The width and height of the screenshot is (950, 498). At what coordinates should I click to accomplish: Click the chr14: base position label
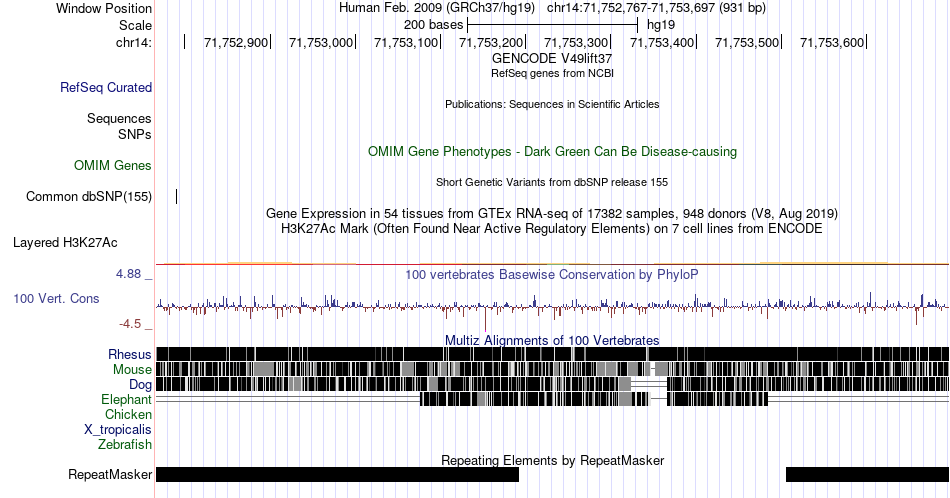click(134, 42)
